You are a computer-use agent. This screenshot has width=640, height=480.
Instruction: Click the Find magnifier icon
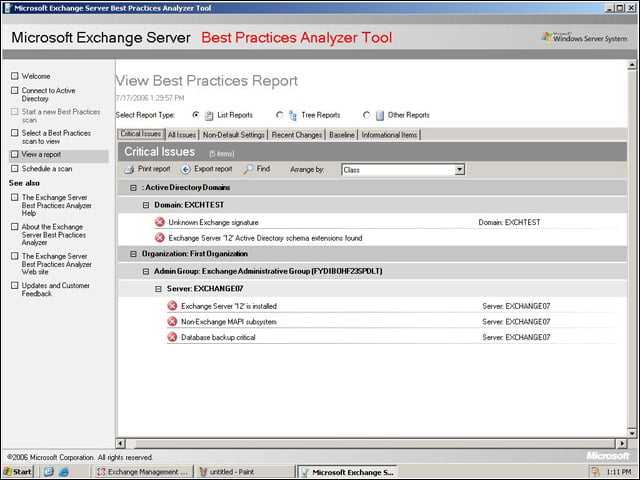click(x=248, y=169)
